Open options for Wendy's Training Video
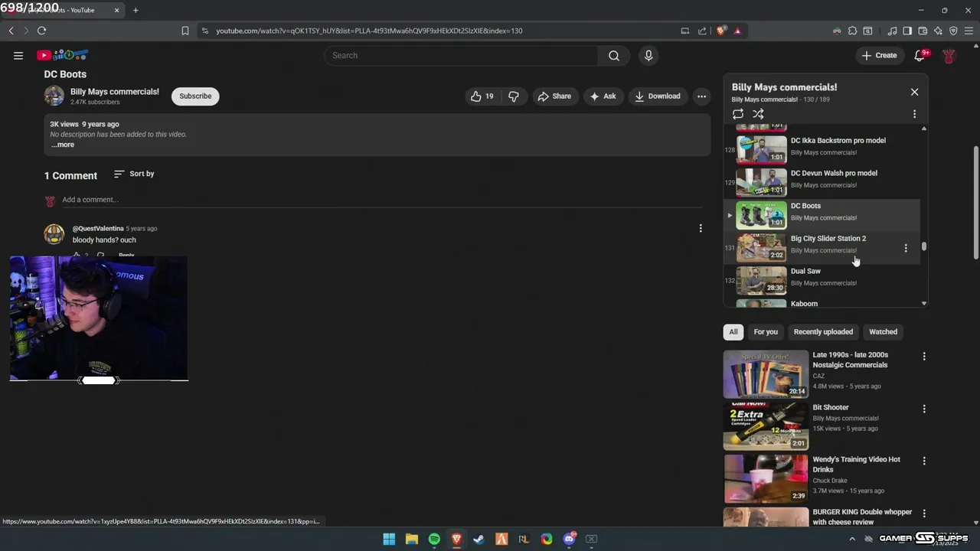This screenshot has width=980, height=551. [x=924, y=461]
